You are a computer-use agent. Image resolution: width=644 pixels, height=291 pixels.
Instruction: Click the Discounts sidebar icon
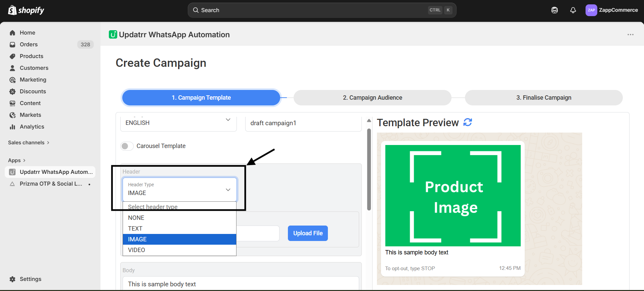(x=12, y=91)
